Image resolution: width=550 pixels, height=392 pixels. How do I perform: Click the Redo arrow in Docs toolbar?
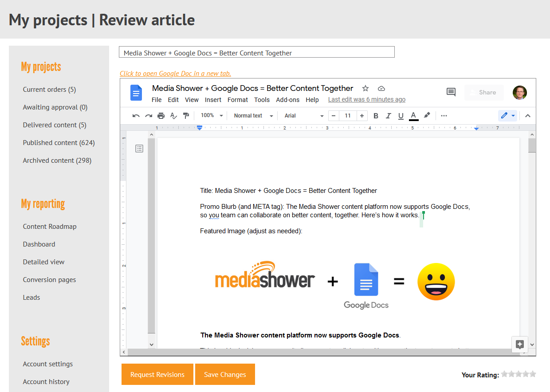tap(149, 116)
